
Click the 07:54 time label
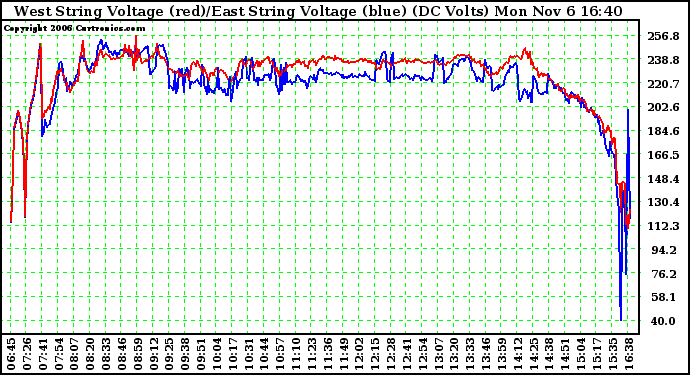click(x=59, y=353)
